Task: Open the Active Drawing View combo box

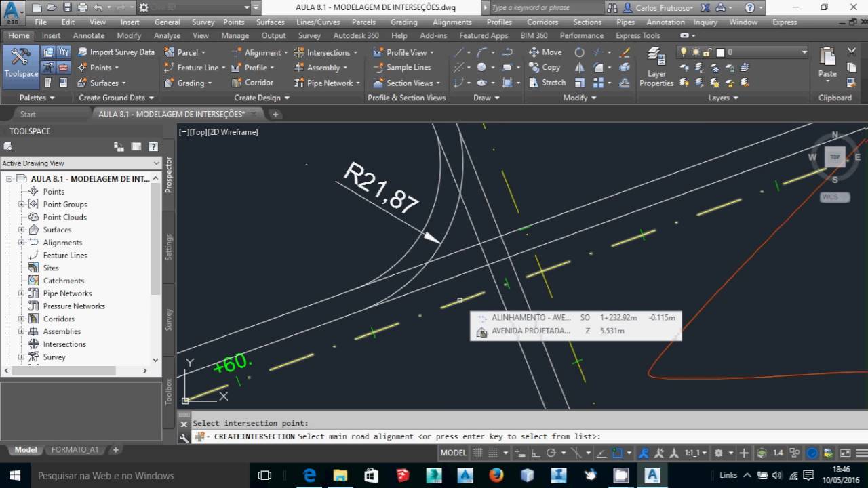Action: click(81, 163)
